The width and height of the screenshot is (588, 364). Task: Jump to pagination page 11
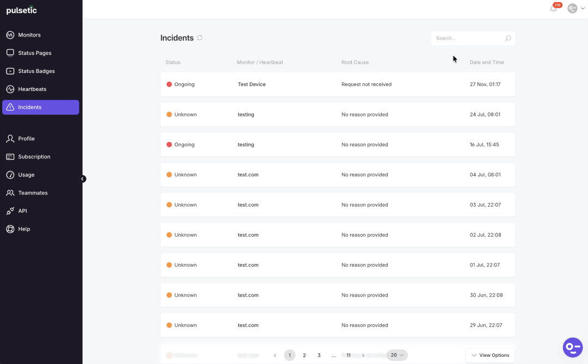tap(348, 355)
